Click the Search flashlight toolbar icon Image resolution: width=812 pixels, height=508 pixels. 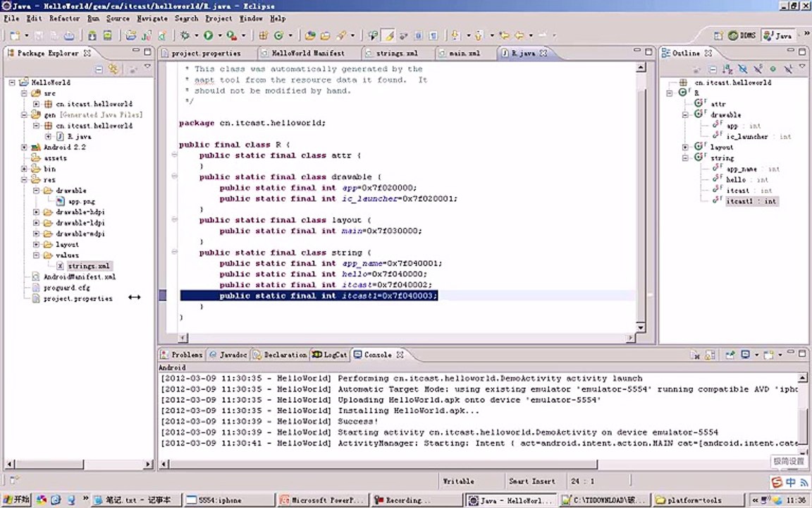(341, 35)
